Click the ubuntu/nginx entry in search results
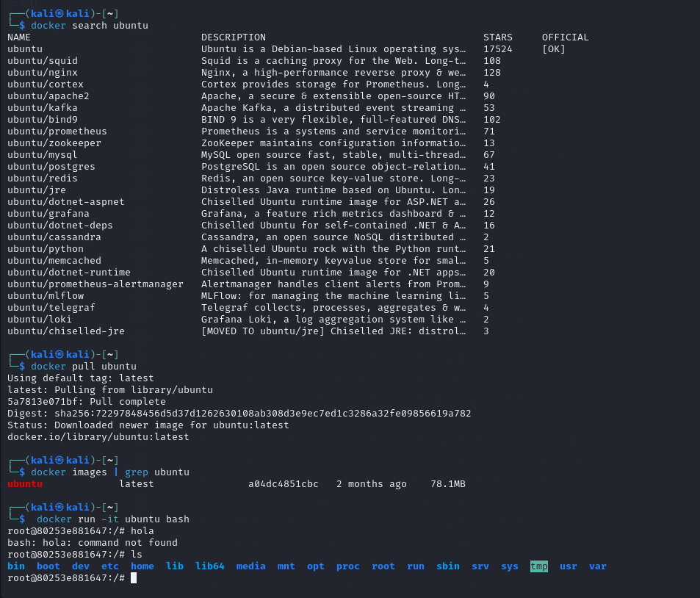Screen dimensions: 700x598 tap(43, 73)
